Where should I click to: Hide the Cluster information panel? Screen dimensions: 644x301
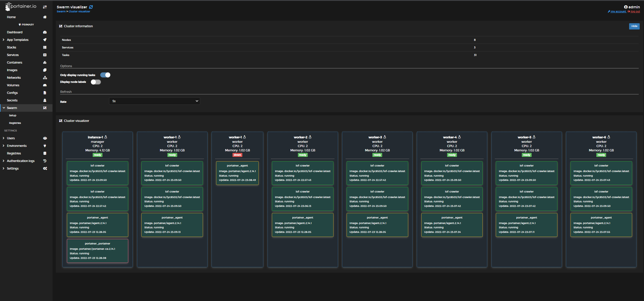(634, 26)
